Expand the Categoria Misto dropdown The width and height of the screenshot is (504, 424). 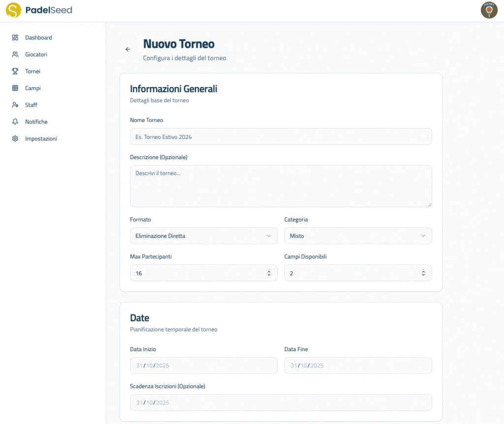tap(358, 236)
